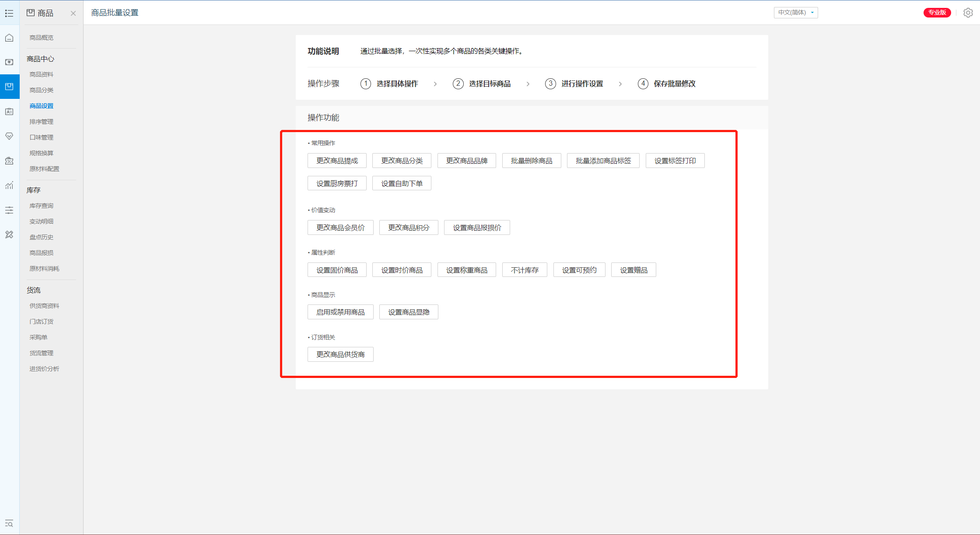This screenshot has height=535, width=980.
Task: Click the 启用或禁用商品 button
Action: tap(340, 312)
